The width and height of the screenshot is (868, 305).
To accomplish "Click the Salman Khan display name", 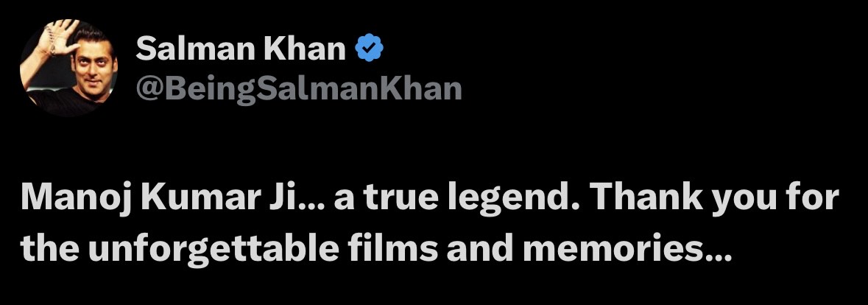I will pos(241,49).
